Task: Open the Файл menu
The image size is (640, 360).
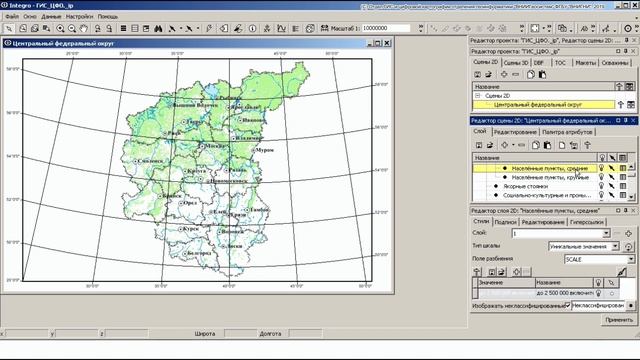Action: (x=12, y=17)
